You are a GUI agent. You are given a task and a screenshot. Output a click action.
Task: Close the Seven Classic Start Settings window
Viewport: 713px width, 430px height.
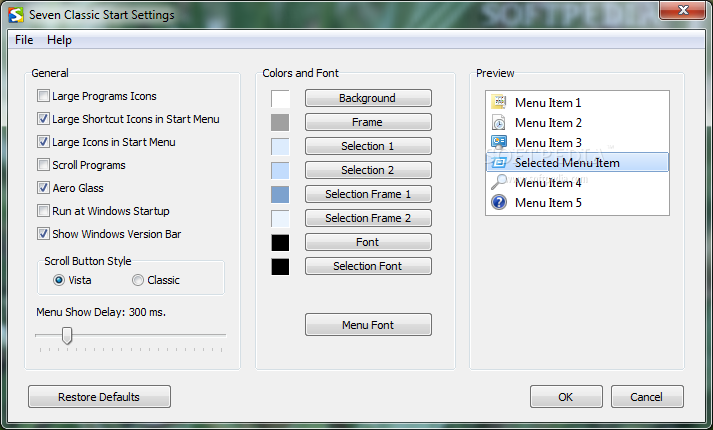(683, 10)
